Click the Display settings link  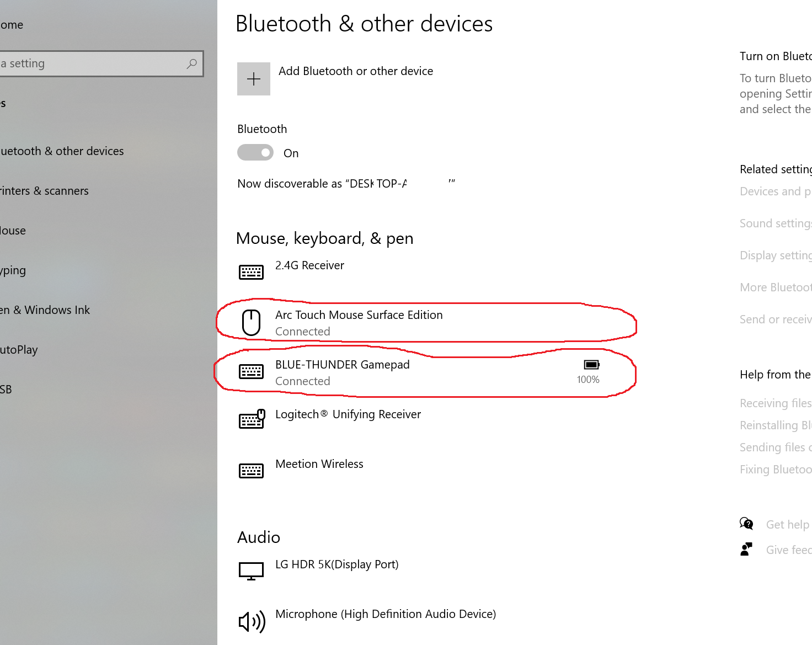[x=774, y=255]
